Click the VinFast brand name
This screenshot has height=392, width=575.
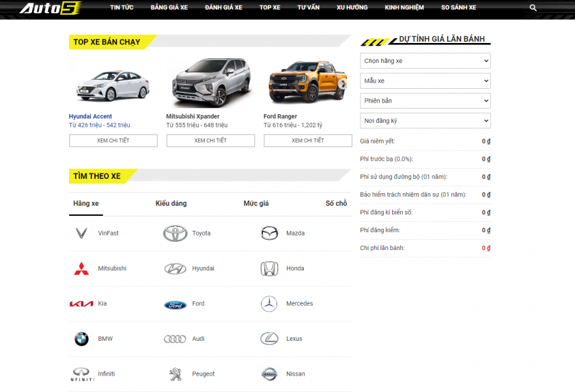pyautogui.click(x=108, y=234)
